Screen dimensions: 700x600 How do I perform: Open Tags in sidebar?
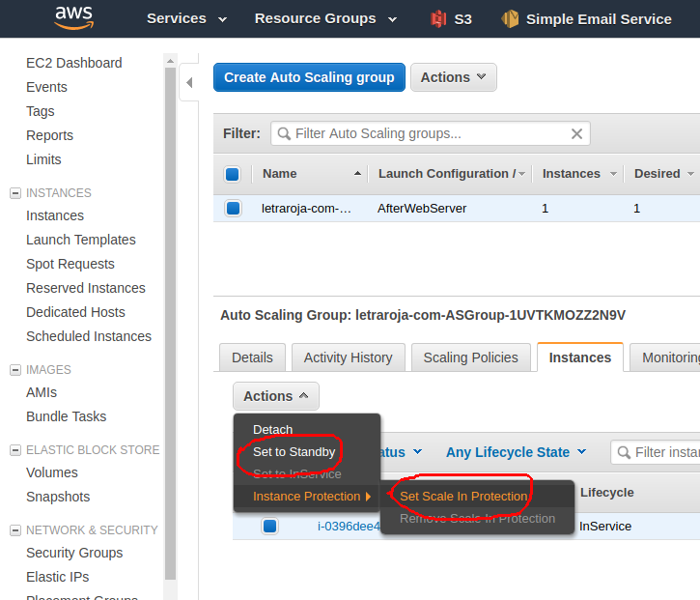[x=41, y=111]
